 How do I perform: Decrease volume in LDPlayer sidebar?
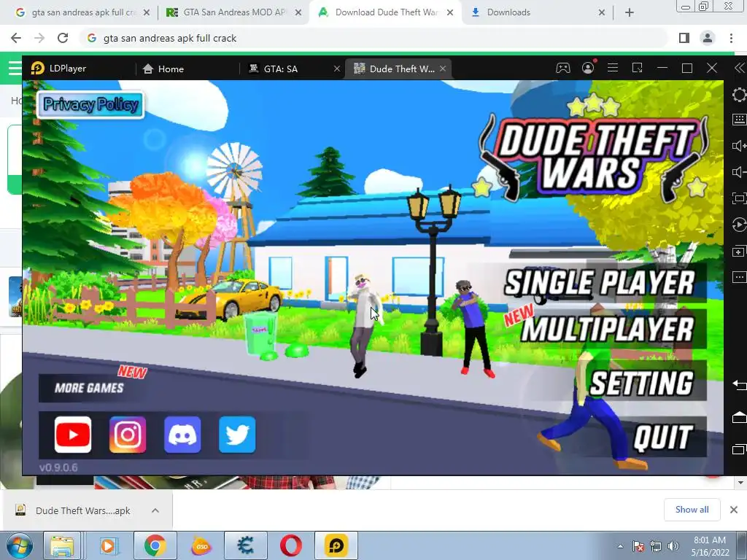(739, 172)
